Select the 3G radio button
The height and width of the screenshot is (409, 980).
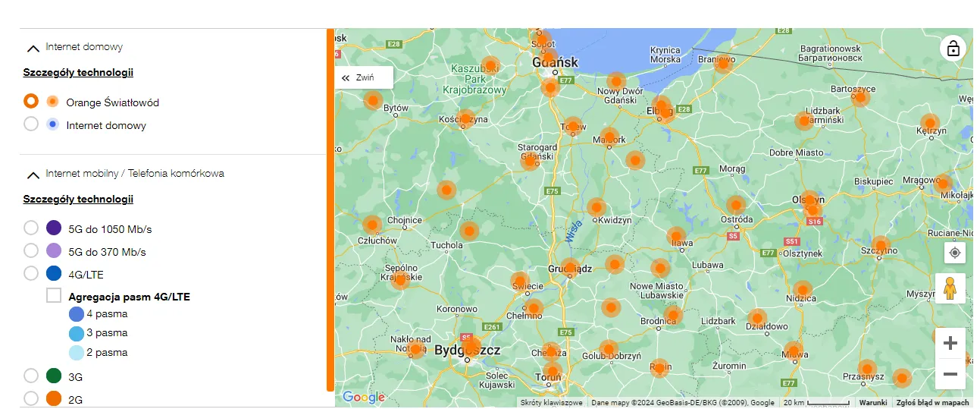pos(31,376)
